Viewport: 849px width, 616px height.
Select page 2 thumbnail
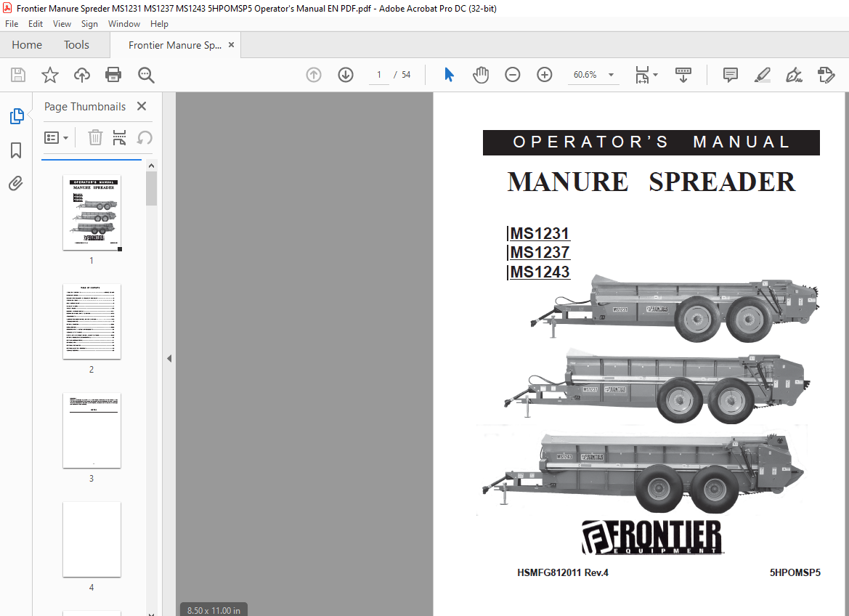tap(92, 321)
